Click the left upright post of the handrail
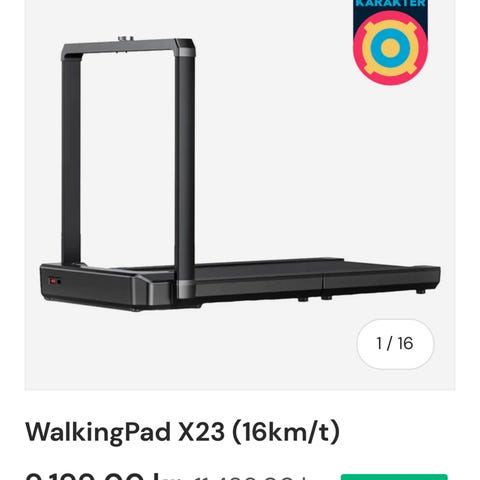 tap(71, 160)
